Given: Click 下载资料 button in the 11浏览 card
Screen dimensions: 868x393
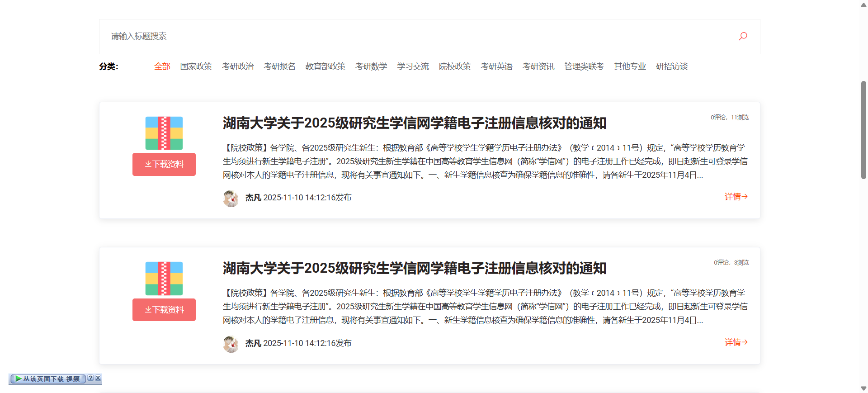Looking at the screenshot, I should 164,164.
